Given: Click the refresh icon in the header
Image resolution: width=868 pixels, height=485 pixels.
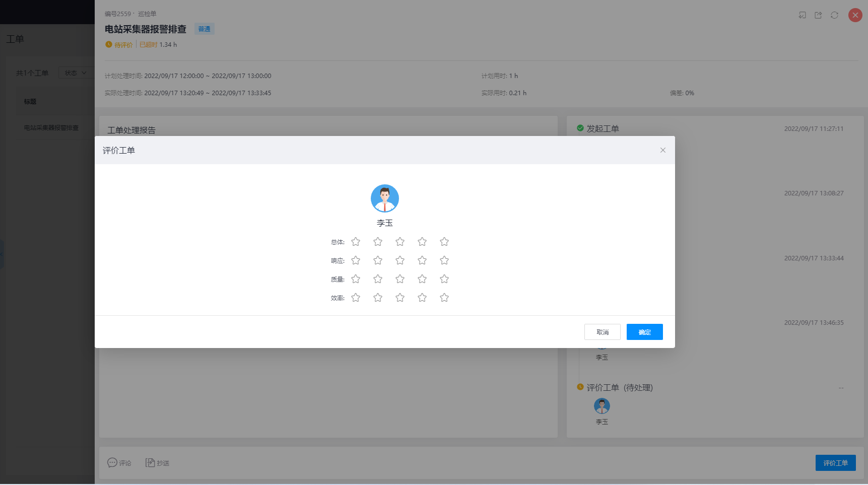Looking at the screenshot, I should [x=834, y=15].
